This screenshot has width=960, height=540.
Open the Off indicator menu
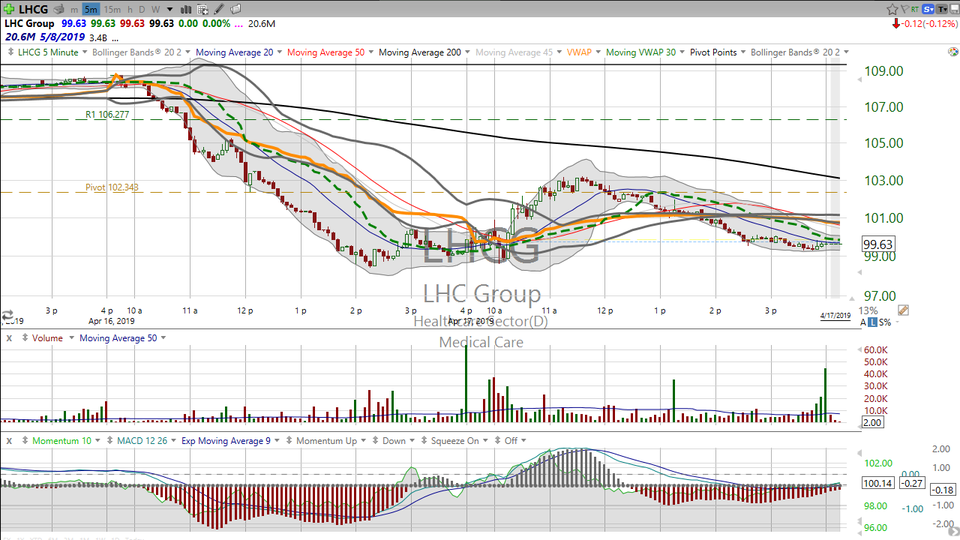click(x=515, y=441)
